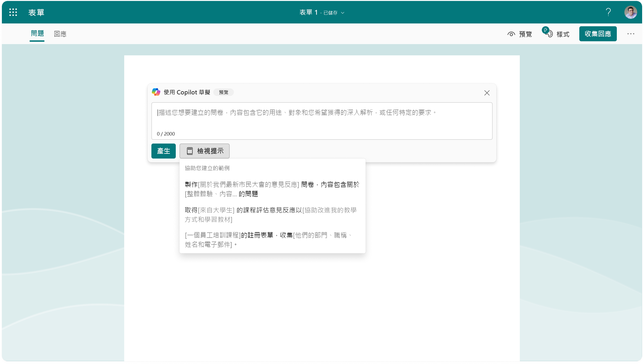This screenshot has height=364, width=644.
Task: Switch to the 問題 tab
Action: [x=37, y=34]
